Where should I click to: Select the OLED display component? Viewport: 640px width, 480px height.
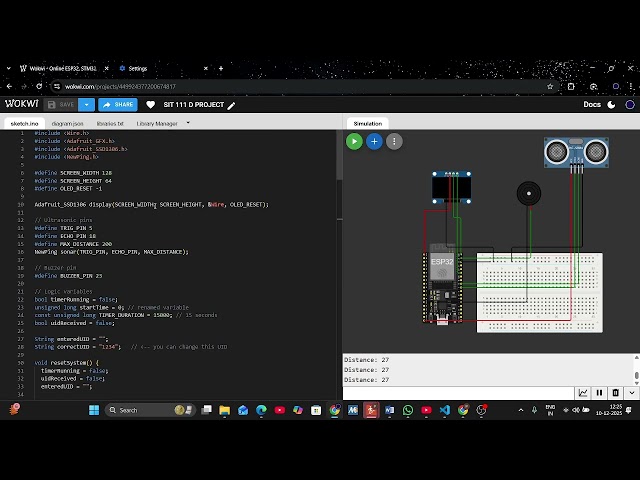pyautogui.click(x=451, y=187)
